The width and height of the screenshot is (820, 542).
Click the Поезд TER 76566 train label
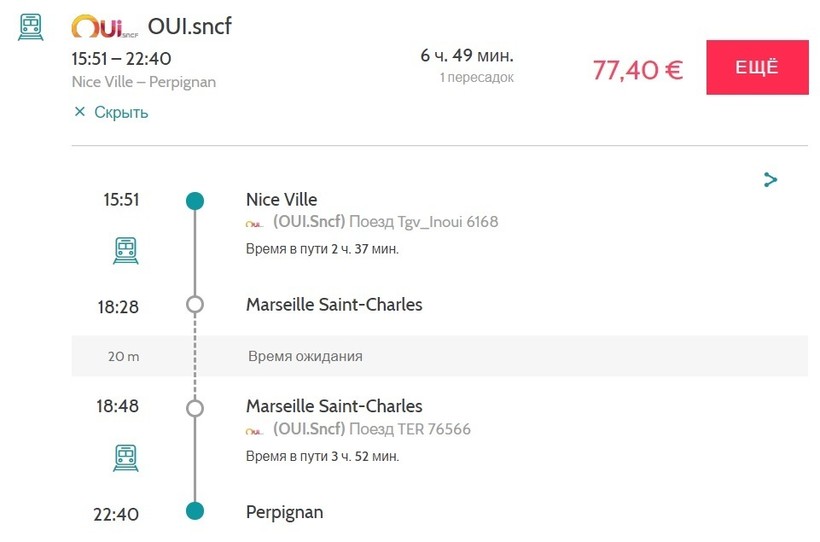tap(410, 429)
